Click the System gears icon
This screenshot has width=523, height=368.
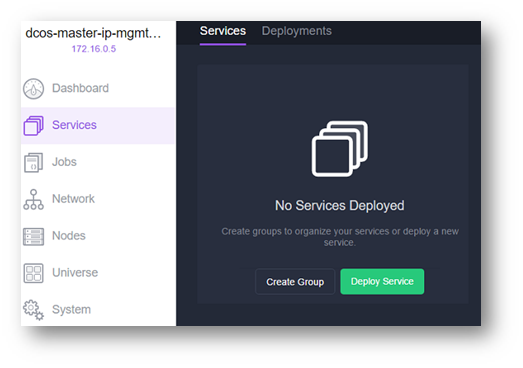(33, 310)
